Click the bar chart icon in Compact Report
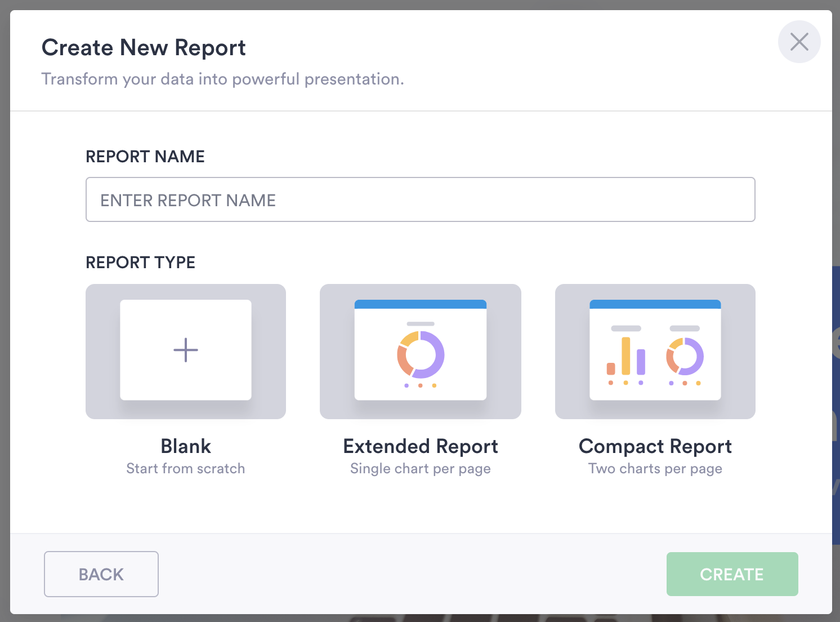 coord(625,357)
